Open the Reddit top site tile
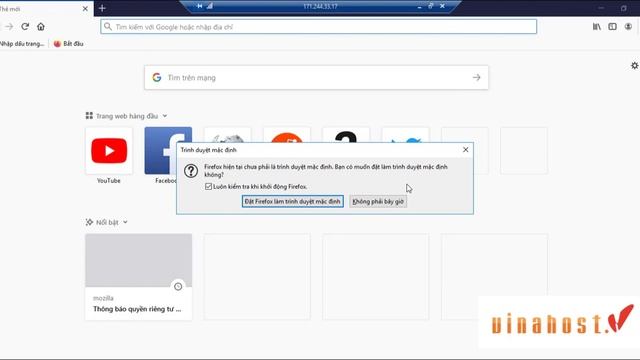Screen dimensions: 640x360 [287, 135]
